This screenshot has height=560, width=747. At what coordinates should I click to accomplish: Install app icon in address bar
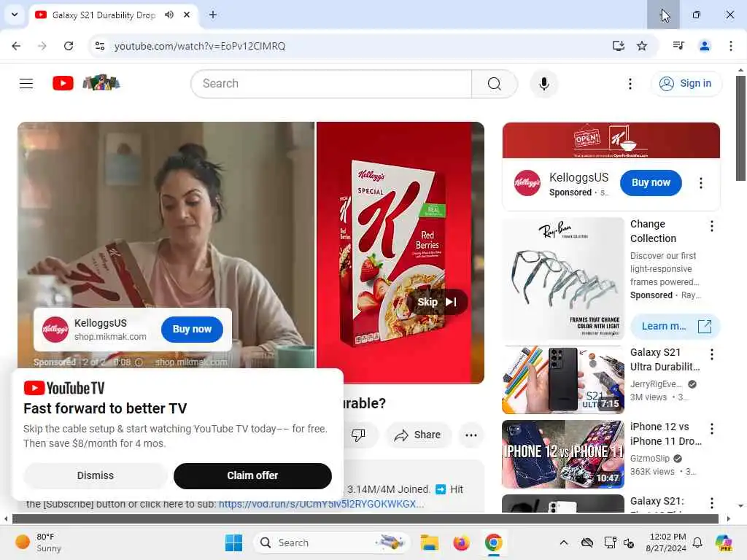(x=619, y=46)
